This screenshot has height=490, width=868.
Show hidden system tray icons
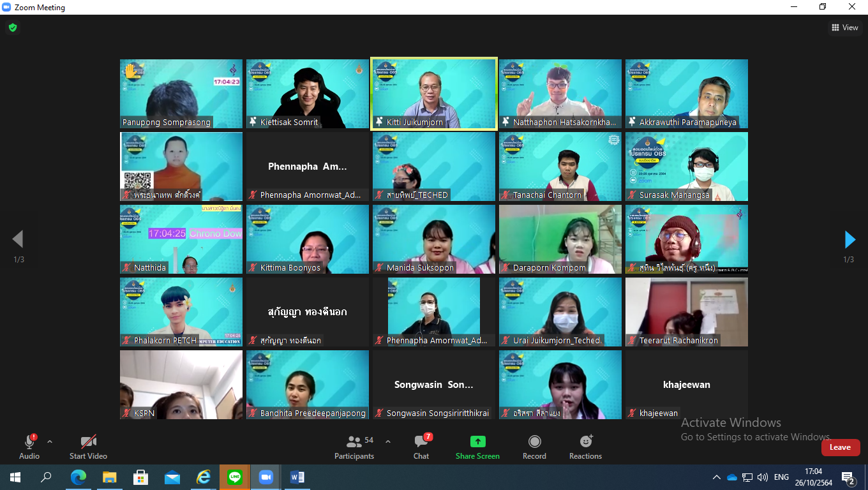[716, 477]
